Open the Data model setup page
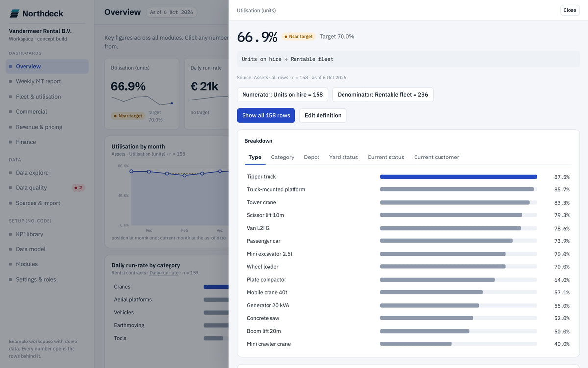 [x=47, y=249]
